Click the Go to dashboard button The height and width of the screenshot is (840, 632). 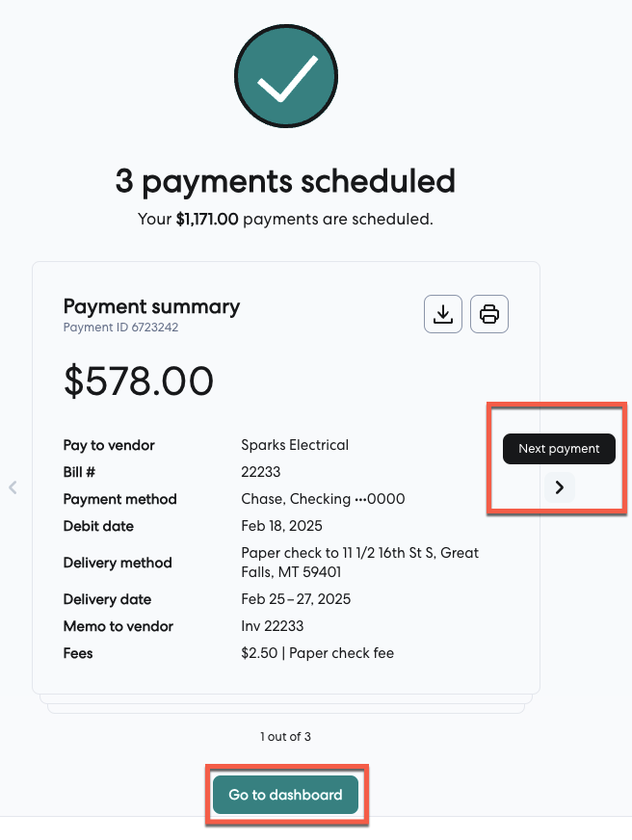coord(285,795)
